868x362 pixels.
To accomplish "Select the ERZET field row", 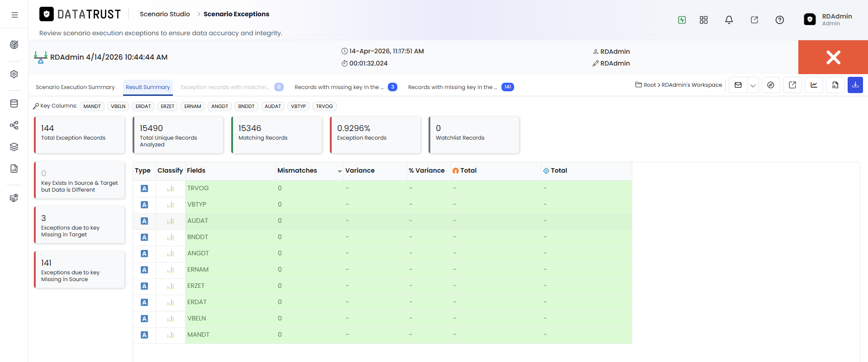I will coord(382,286).
